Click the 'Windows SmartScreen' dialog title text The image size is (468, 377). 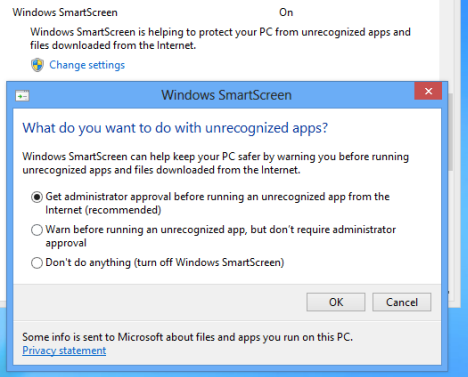(x=227, y=95)
